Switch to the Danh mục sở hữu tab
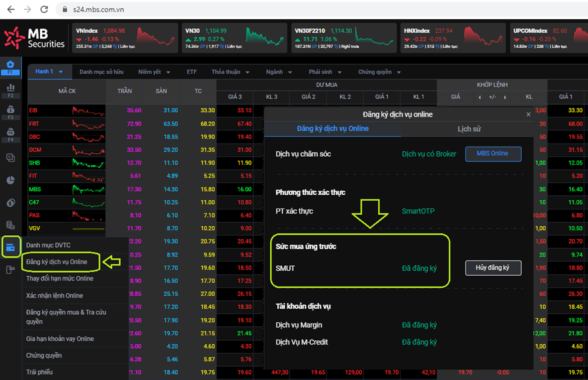 click(101, 72)
